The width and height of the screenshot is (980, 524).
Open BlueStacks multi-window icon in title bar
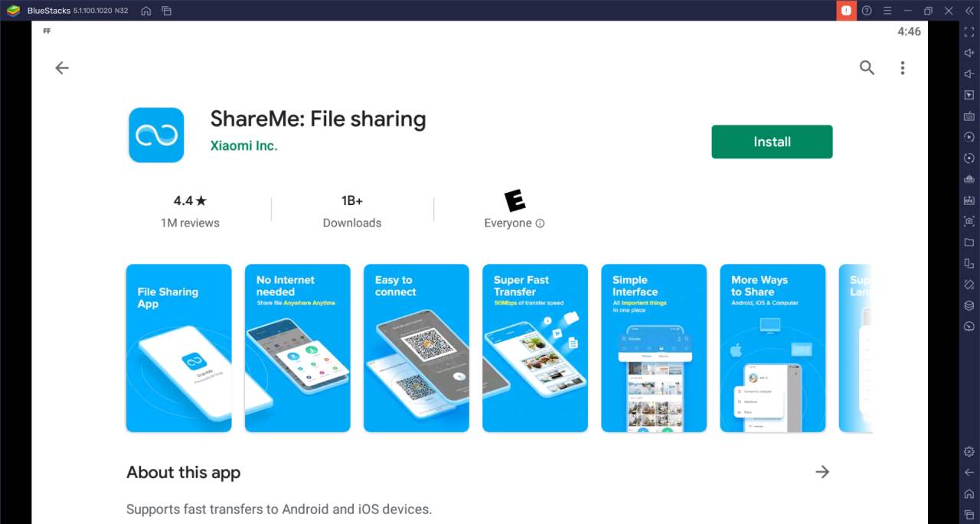pos(166,11)
